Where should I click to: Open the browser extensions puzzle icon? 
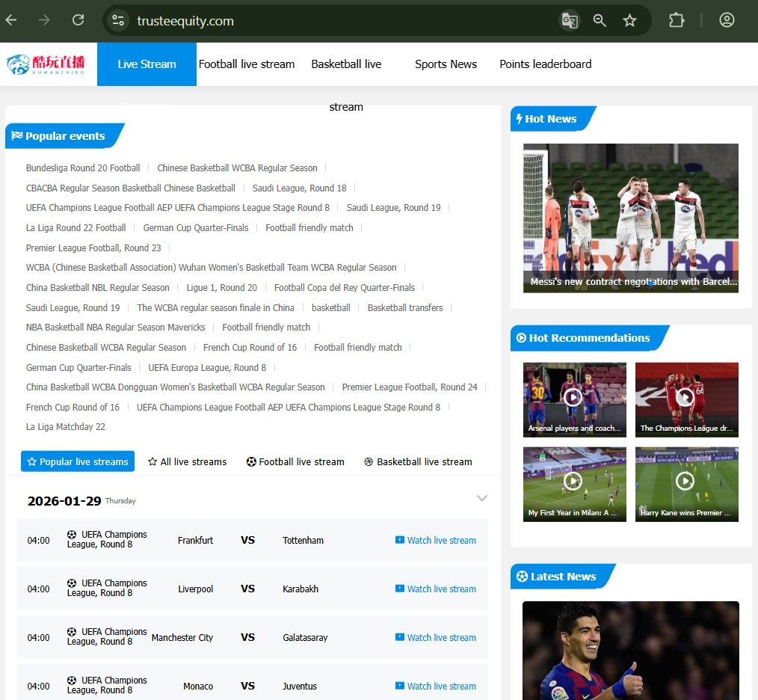coord(677,20)
